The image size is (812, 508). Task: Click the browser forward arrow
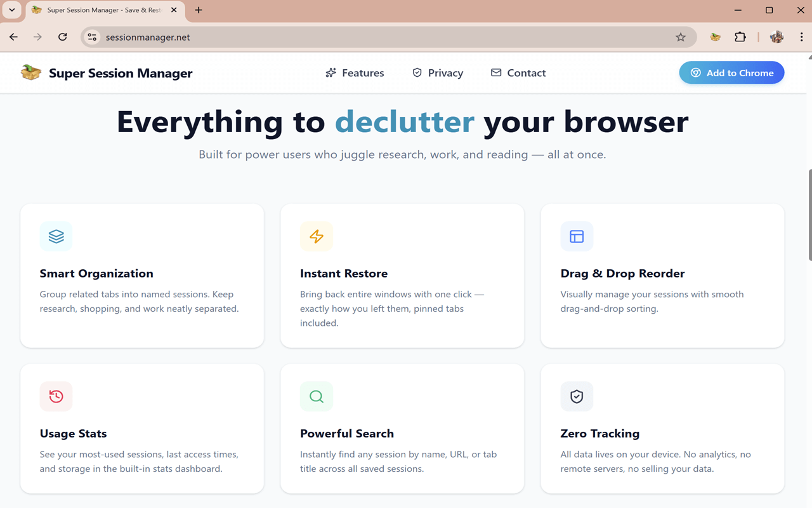[x=37, y=37]
